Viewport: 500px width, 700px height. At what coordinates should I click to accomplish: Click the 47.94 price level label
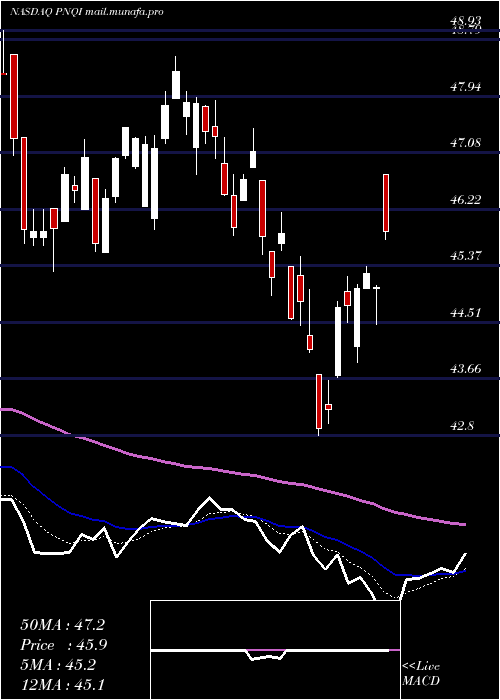point(466,87)
